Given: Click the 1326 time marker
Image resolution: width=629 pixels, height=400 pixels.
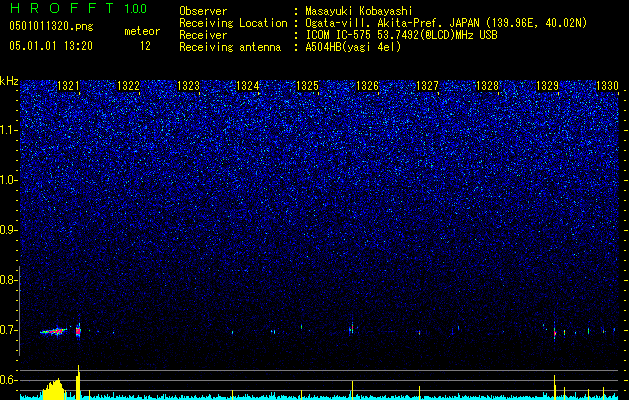Looking at the screenshot, I should [x=367, y=86].
